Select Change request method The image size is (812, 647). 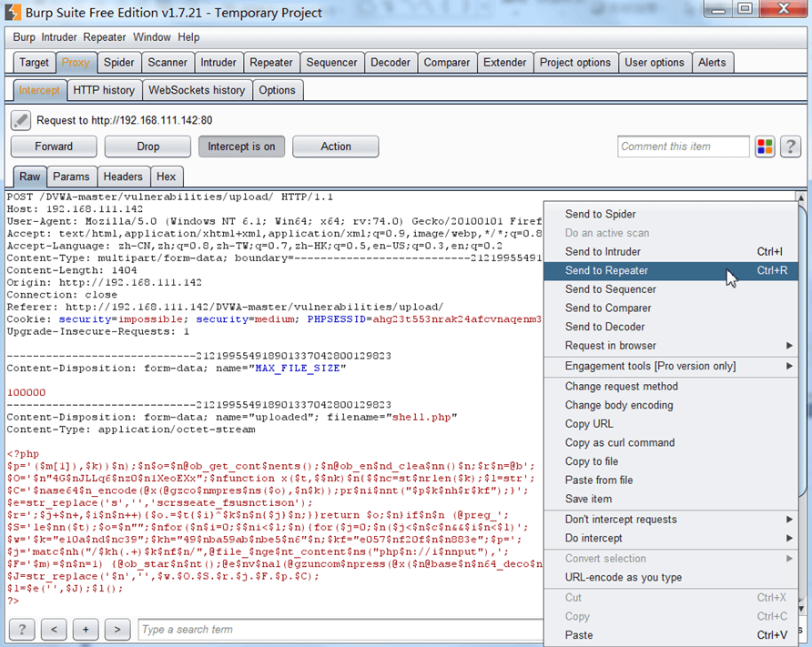coord(671,386)
